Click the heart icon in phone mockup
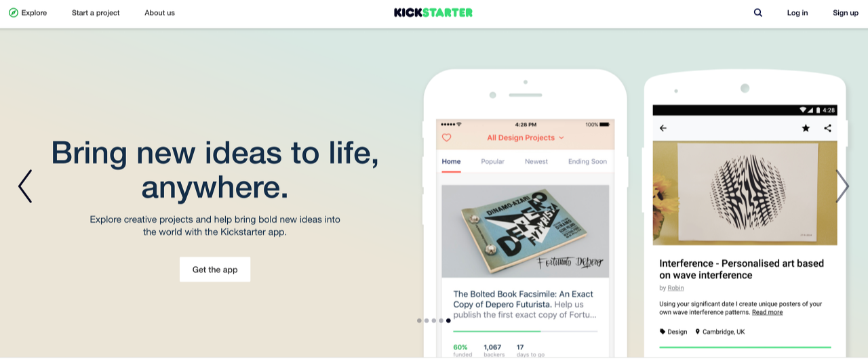The image size is (868, 363). (446, 137)
